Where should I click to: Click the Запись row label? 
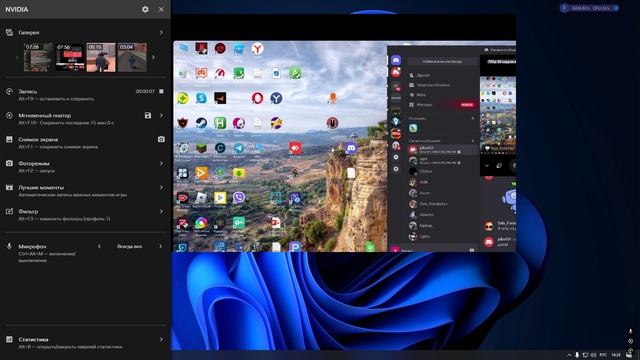27,91
